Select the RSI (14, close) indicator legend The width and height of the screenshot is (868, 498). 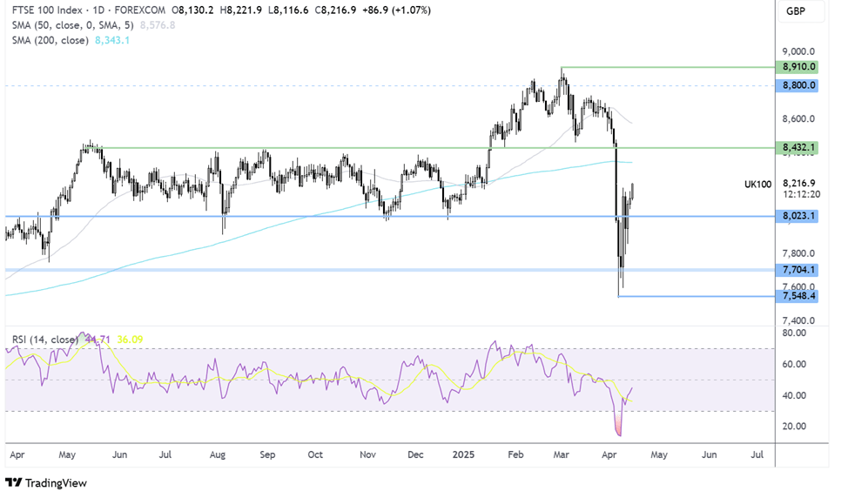click(45, 340)
